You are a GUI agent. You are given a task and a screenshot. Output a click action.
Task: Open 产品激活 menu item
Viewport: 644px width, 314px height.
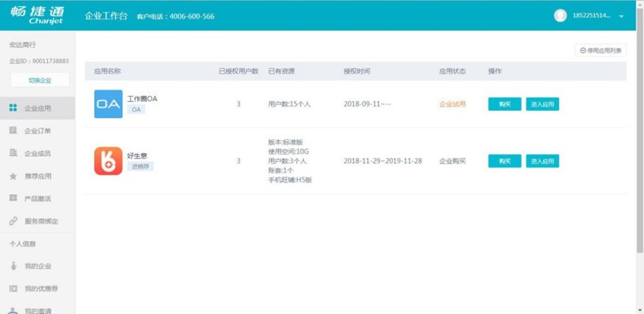pos(37,199)
